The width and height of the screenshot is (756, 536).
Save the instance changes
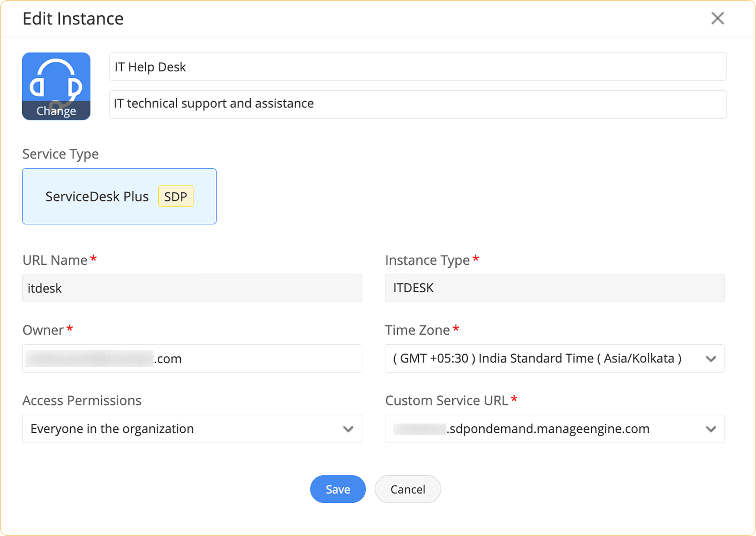338,489
